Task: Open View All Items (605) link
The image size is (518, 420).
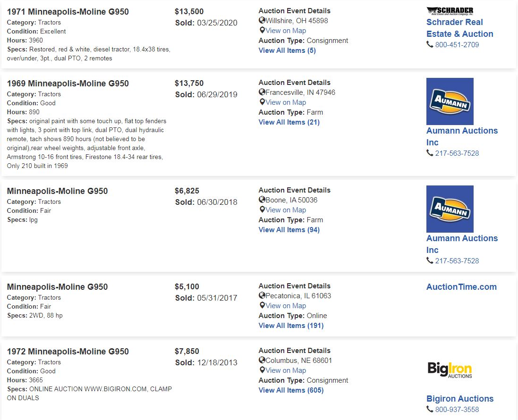Action: (291, 390)
